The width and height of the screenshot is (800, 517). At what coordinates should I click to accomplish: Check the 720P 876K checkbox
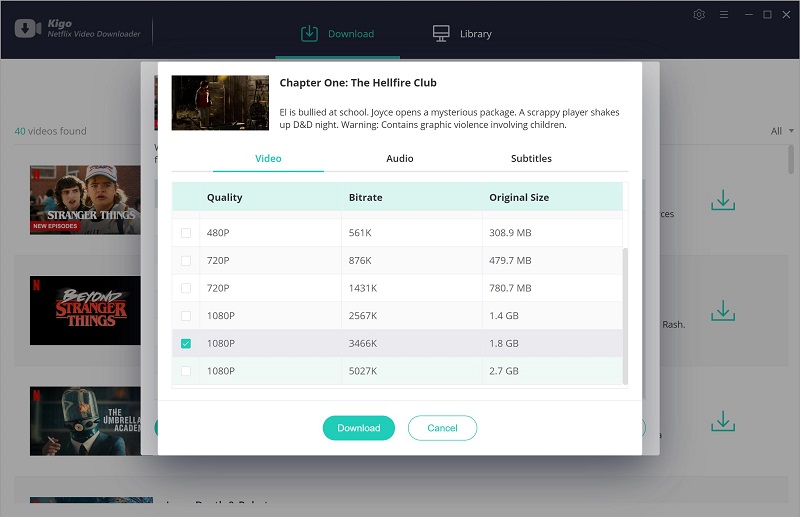pos(186,261)
